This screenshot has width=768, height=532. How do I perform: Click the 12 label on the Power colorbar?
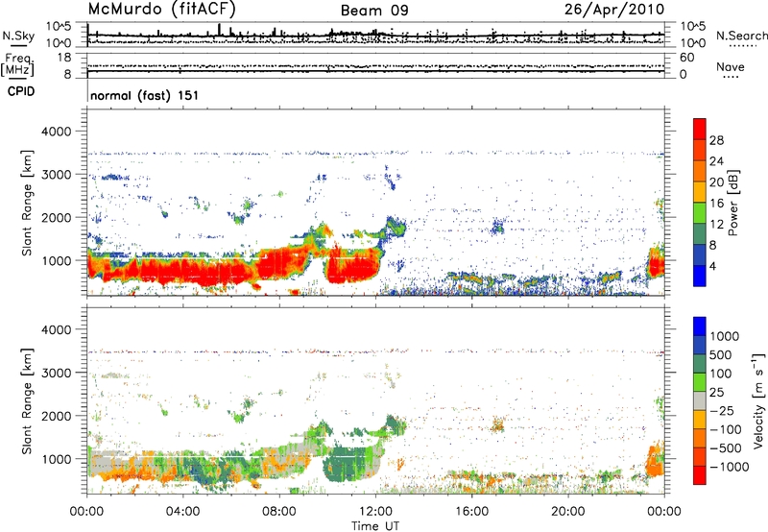click(x=716, y=225)
